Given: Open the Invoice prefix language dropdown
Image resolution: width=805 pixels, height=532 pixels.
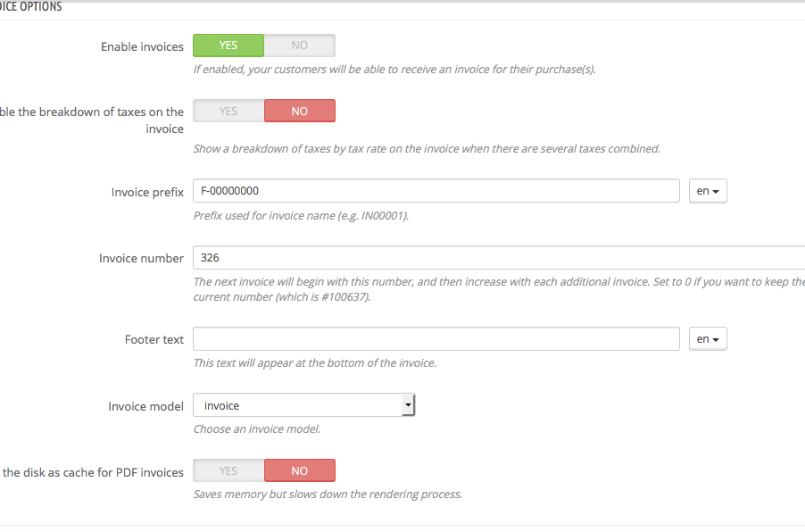Looking at the screenshot, I should coord(708,191).
